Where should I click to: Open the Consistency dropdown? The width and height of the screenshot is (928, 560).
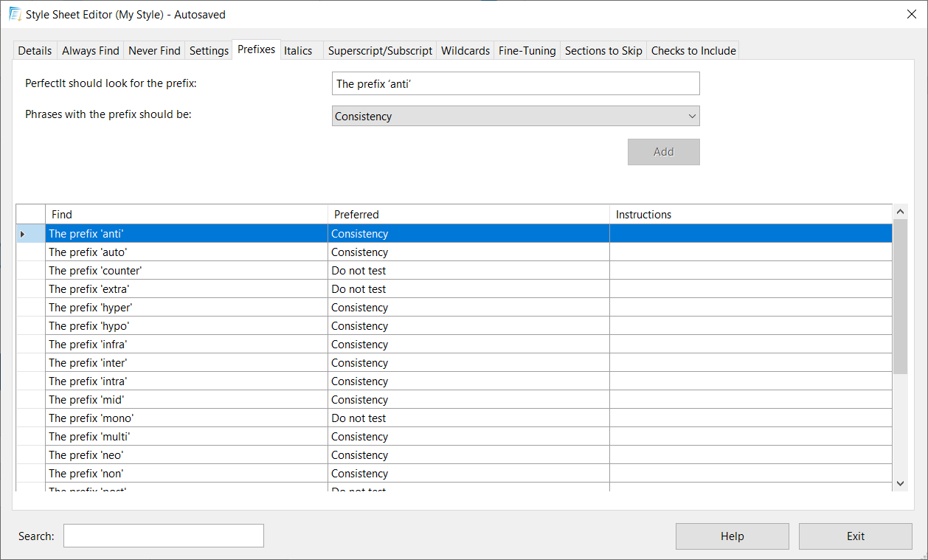(x=516, y=116)
